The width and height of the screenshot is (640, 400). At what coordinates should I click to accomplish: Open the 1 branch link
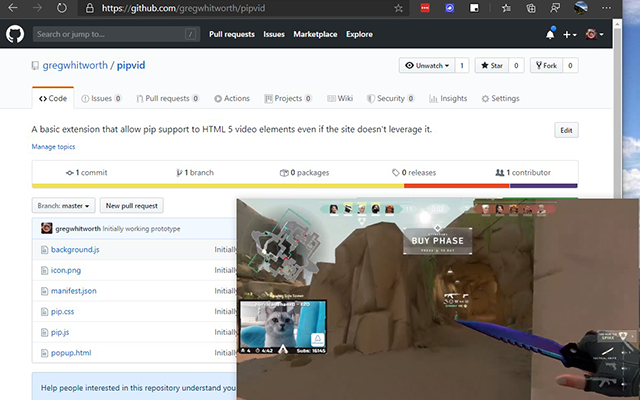coord(195,173)
